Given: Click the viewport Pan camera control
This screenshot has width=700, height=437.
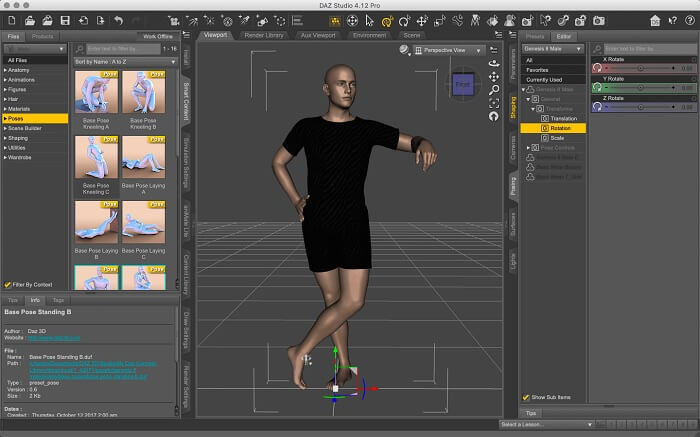Looking at the screenshot, I should point(494,77).
